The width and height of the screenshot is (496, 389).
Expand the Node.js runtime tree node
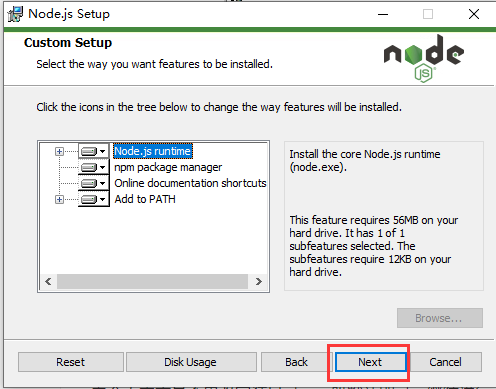(59, 152)
